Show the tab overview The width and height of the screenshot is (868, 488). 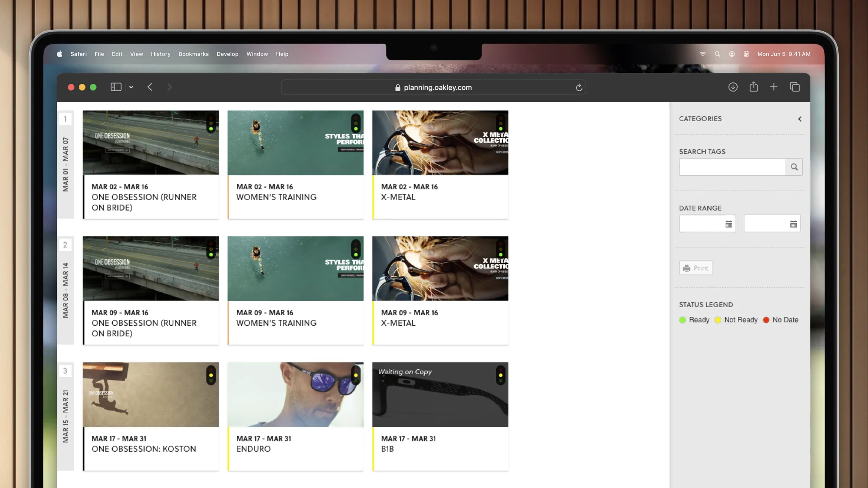(795, 87)
